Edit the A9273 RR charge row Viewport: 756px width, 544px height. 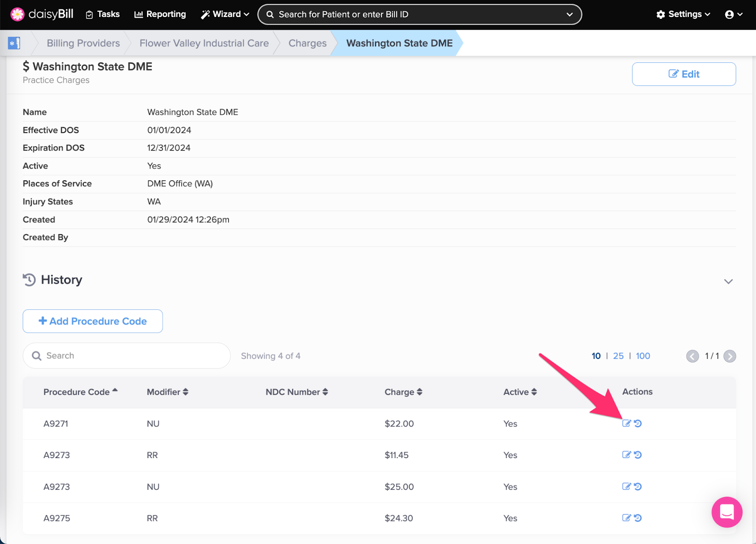pos(627,455)
